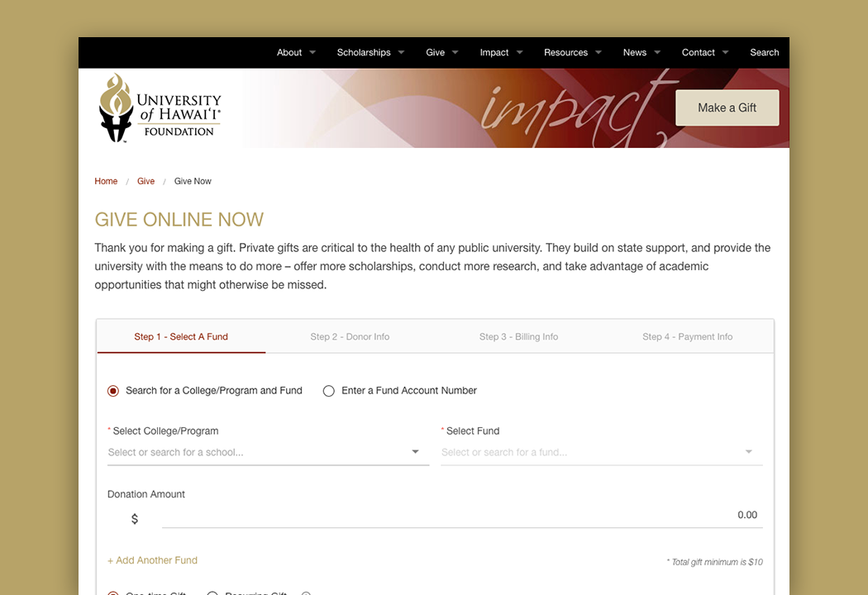Open the Impact menu
This screenshot has width=868, height=595.
[501, 53]
